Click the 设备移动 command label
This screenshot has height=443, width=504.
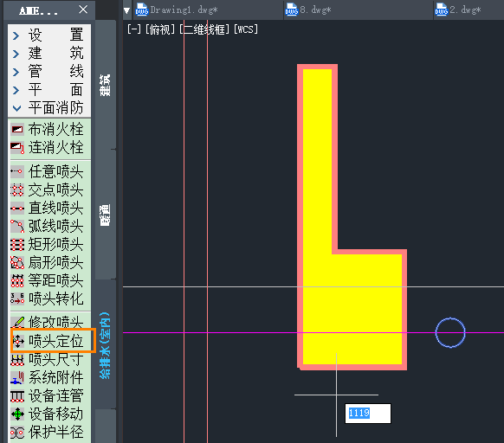click(56, 414)
